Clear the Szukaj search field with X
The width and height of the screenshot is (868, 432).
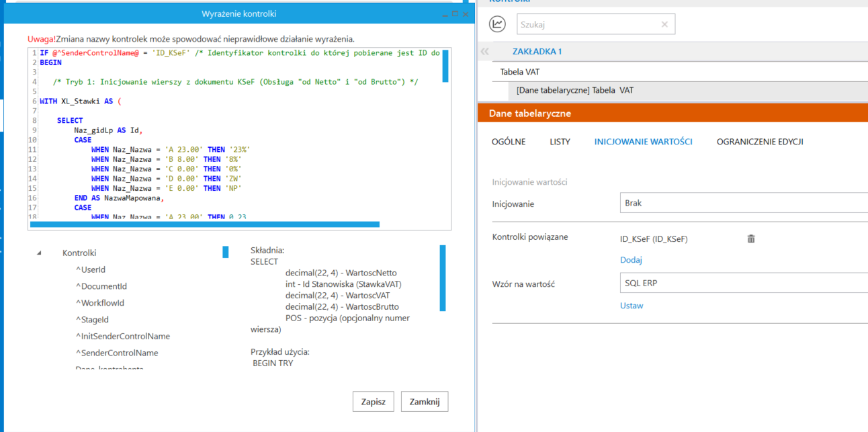tap(664, 24)
